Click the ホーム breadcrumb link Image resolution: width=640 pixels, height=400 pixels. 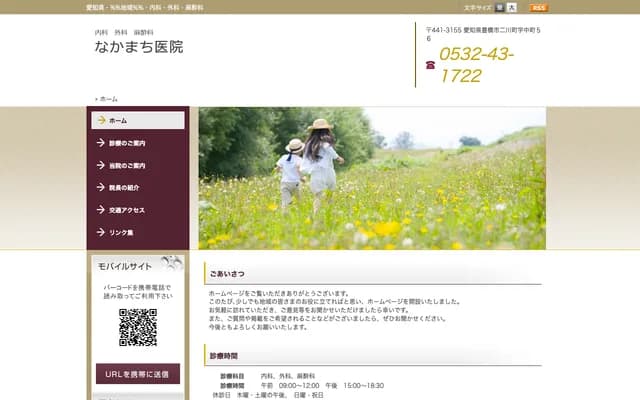[109, 99]
